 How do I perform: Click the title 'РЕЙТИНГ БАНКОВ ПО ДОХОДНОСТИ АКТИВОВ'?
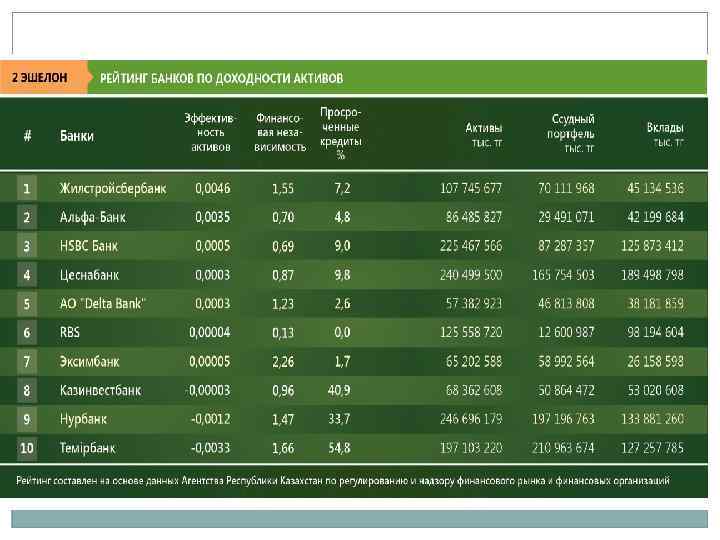pyautogui.click(x=221, y=78)
